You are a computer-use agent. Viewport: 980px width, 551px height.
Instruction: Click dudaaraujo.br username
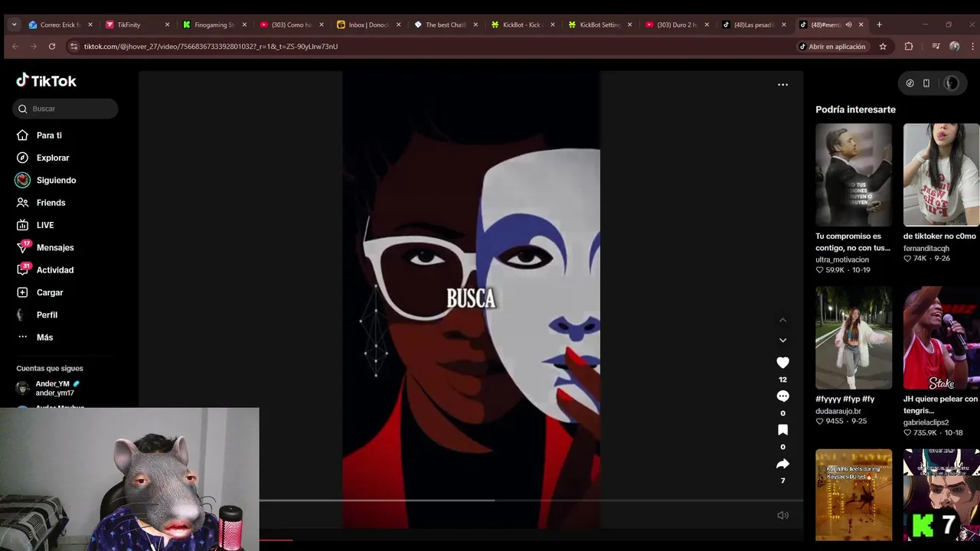pyautogui.click(x=838, y=411)
